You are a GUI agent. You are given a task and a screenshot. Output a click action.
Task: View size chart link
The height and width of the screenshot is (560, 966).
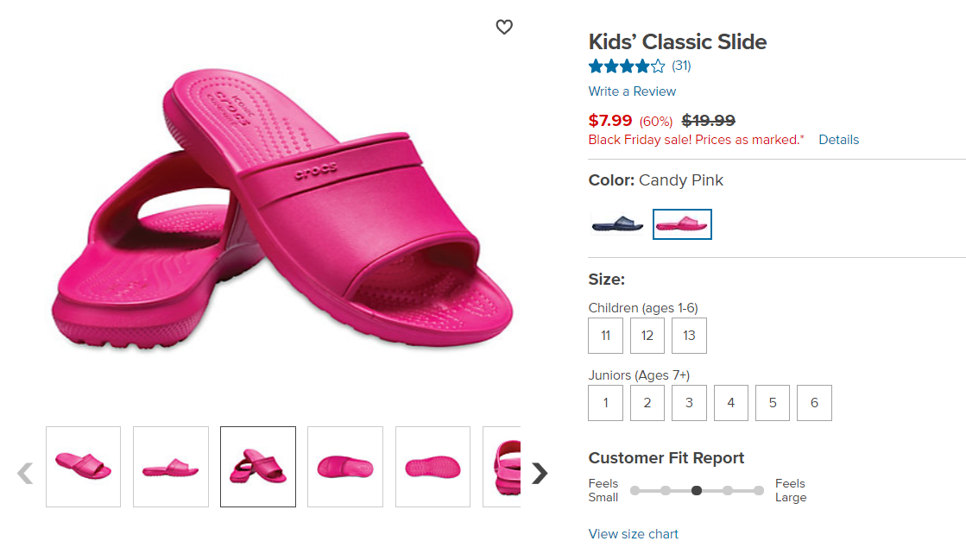[634, 534]
